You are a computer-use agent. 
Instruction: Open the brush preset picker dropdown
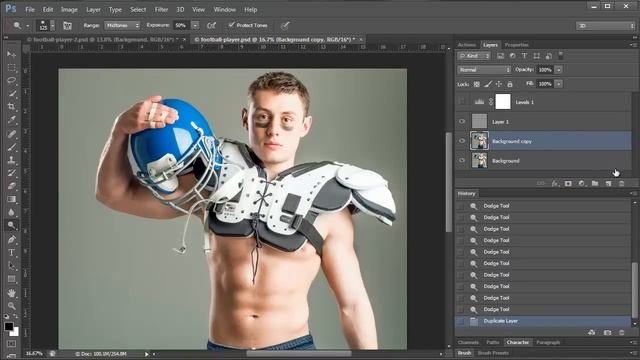52,26
